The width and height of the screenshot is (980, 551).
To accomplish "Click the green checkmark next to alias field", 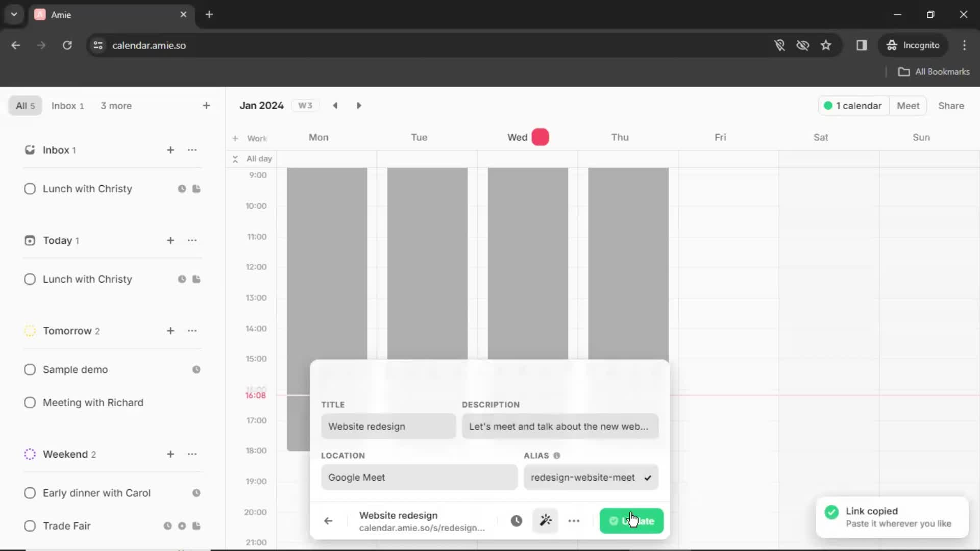I will pyautogui.click(x=648, y=478).
